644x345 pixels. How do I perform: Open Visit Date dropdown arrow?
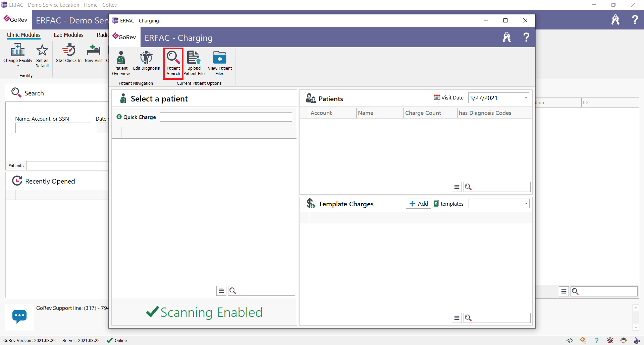[526, 98]
